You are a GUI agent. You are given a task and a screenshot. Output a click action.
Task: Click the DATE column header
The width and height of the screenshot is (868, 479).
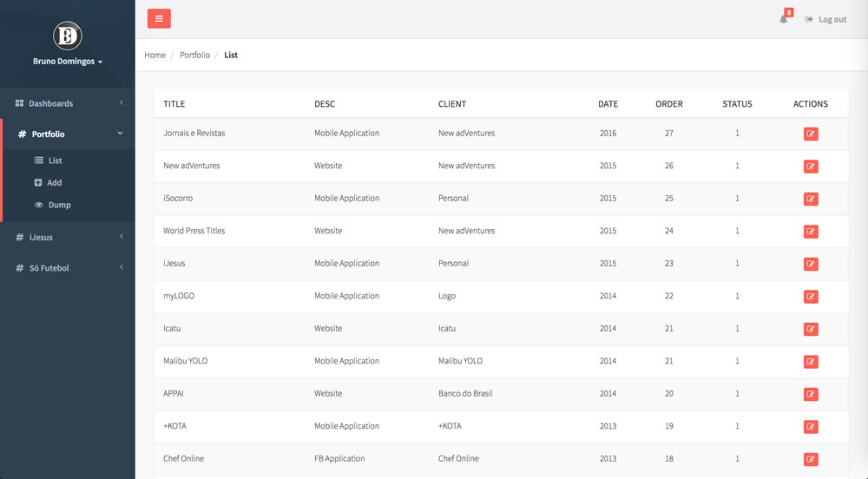pyautogui.click(x=608, y=104)
